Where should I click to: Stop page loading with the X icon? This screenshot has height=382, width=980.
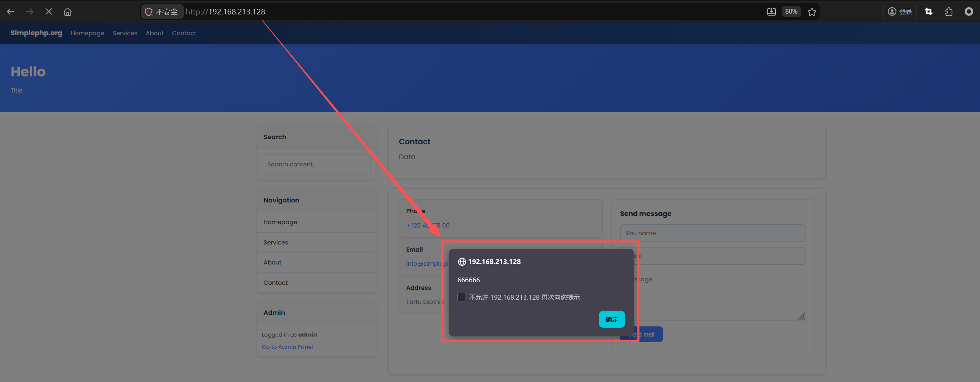49,12
